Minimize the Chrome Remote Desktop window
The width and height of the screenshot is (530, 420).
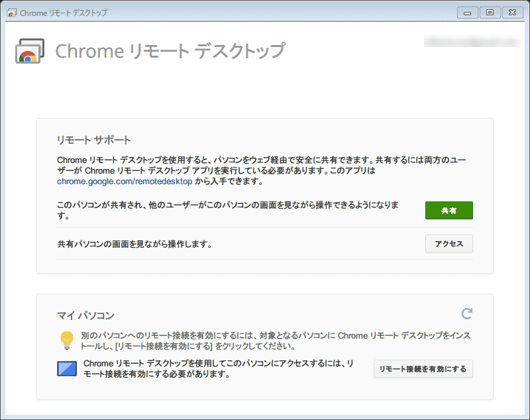click(x=468, y=12)
